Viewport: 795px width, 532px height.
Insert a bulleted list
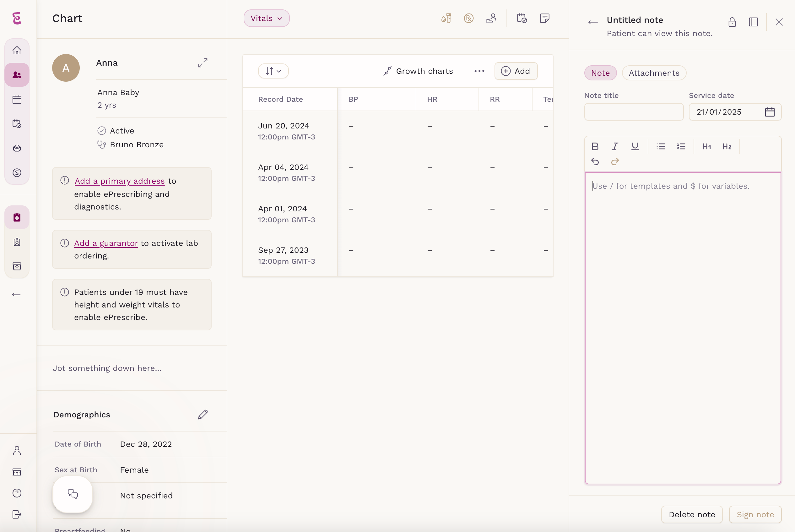(x=661, y=147)
